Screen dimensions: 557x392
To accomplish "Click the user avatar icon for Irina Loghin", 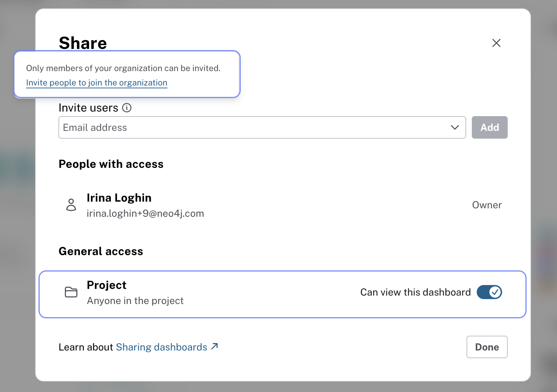I will coord(71,205).
